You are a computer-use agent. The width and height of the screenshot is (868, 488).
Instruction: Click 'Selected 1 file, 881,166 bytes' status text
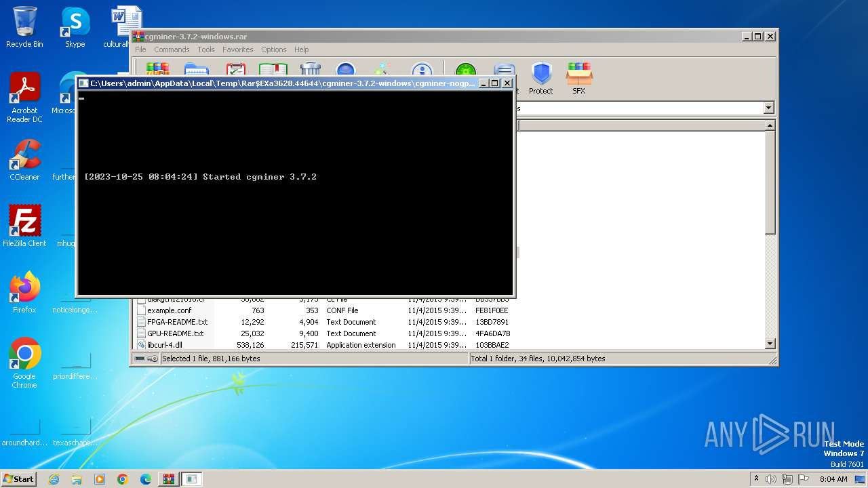pos(211,359)
